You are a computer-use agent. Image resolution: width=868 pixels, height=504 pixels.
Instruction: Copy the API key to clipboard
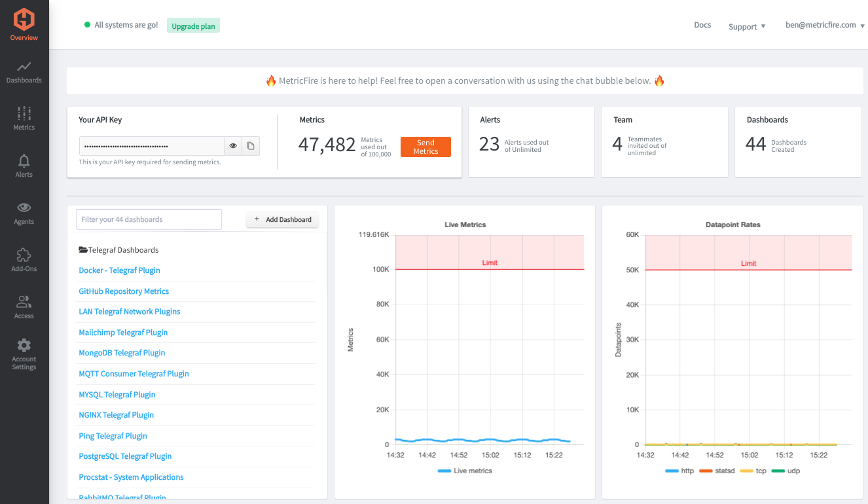tap(251, 146)
